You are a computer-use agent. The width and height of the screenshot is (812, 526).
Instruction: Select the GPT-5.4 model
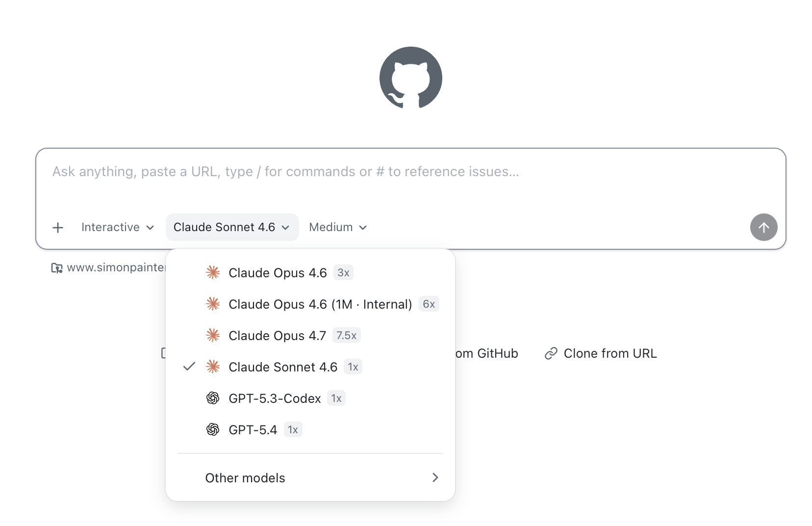point(310,429)
